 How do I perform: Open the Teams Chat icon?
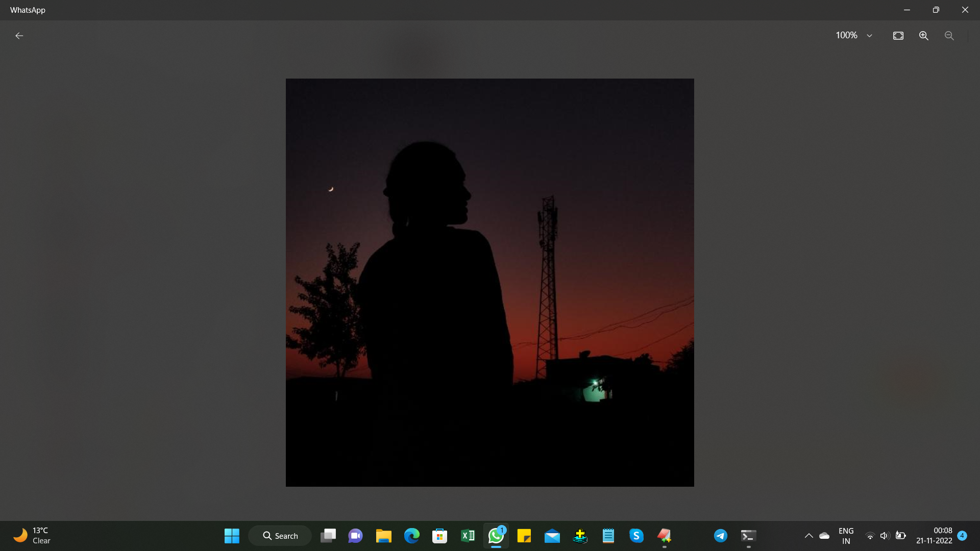click(356, 536)
